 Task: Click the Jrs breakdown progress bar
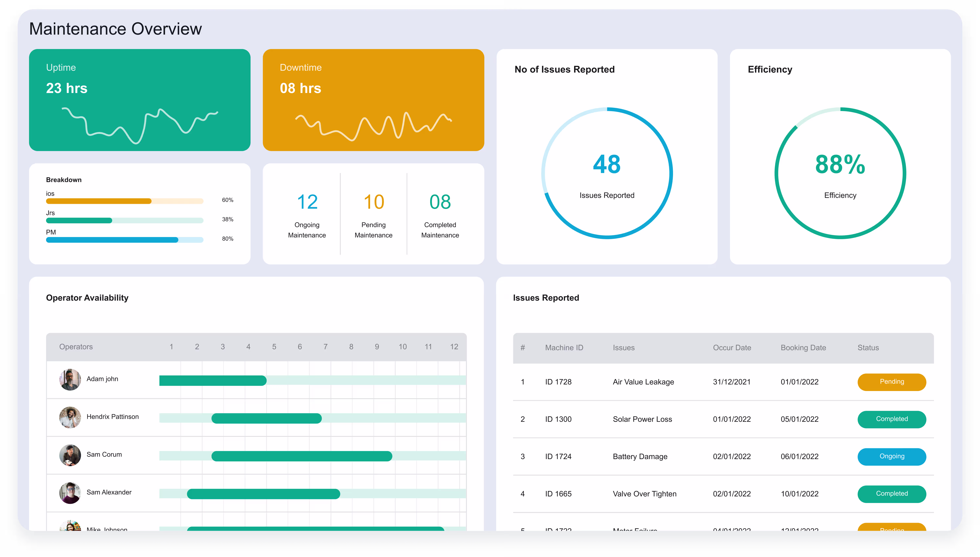[125, 220]
